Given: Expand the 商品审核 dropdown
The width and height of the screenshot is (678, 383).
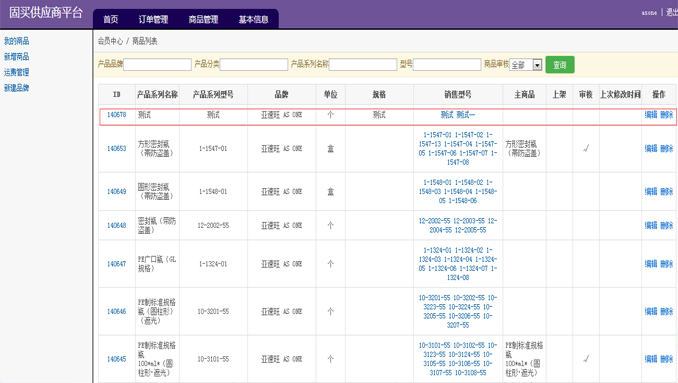Looking at the screenshot, I should [x=526, y=65].
